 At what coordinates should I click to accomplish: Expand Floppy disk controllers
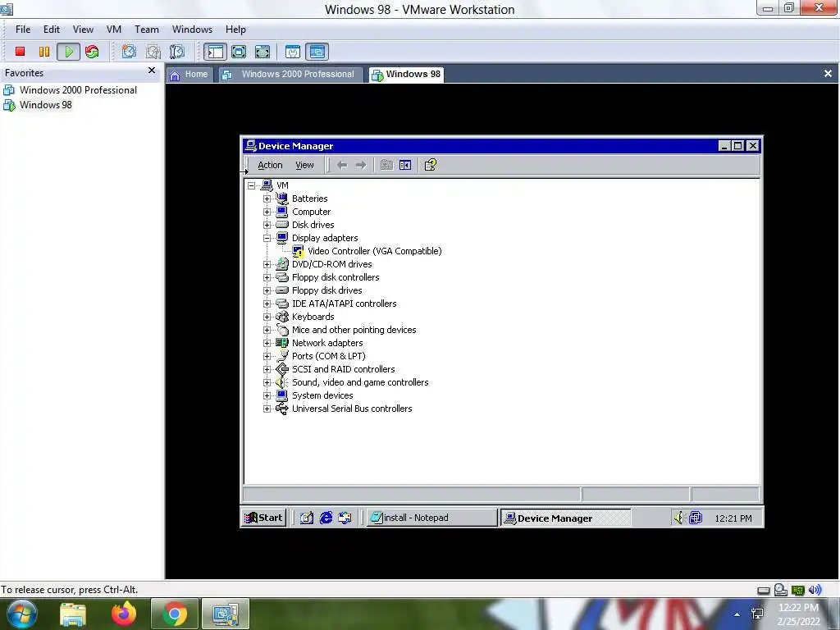pos(267,277)
